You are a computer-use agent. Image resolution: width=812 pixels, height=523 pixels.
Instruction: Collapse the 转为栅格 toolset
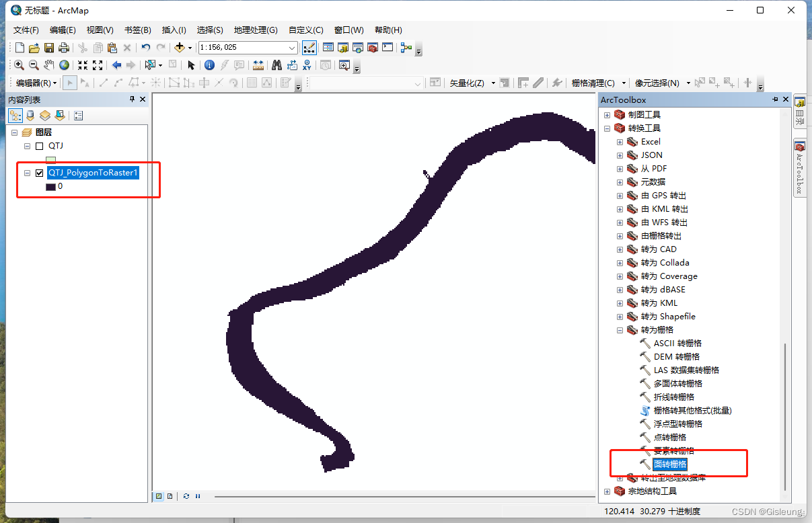coord(620,330)
